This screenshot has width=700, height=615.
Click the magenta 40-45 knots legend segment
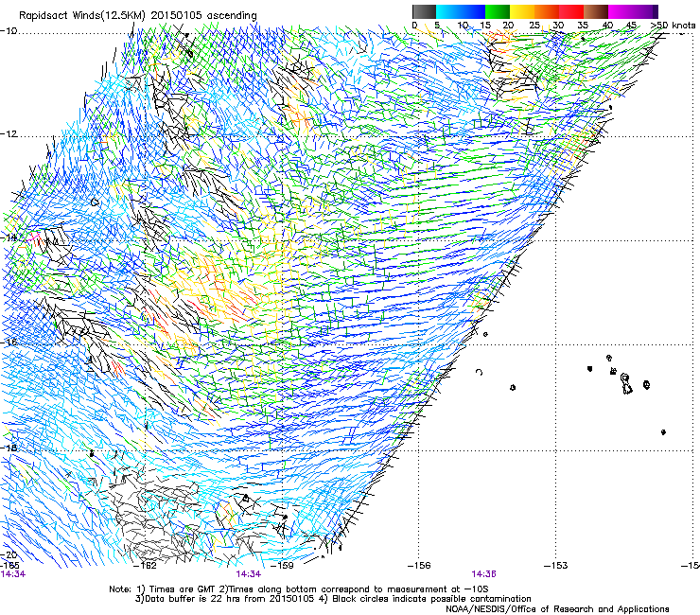[621, 11]
